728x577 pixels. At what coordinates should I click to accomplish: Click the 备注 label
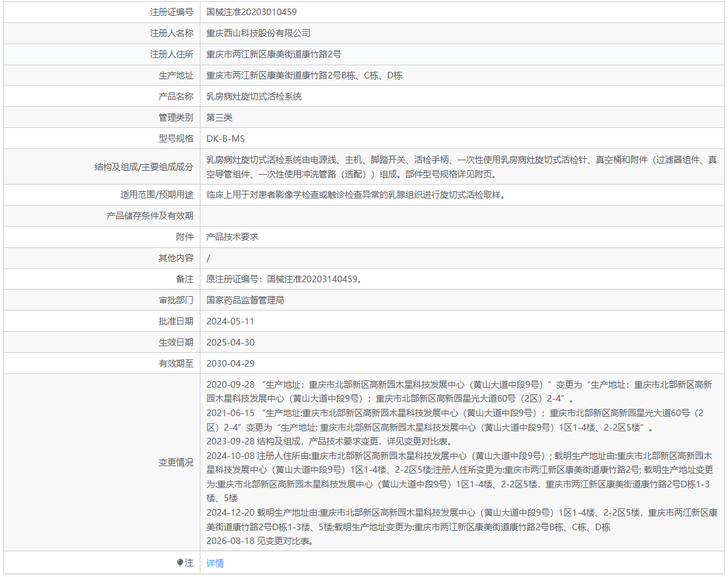pos(185,279)
